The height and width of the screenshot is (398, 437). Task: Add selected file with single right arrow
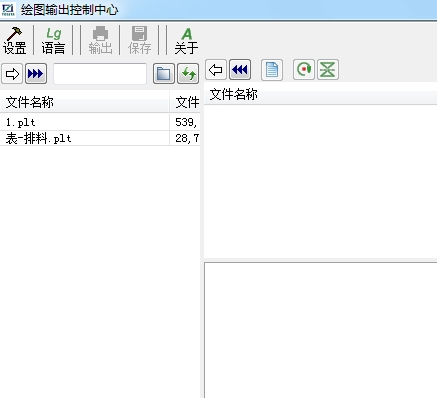click(x=12, y=73)
